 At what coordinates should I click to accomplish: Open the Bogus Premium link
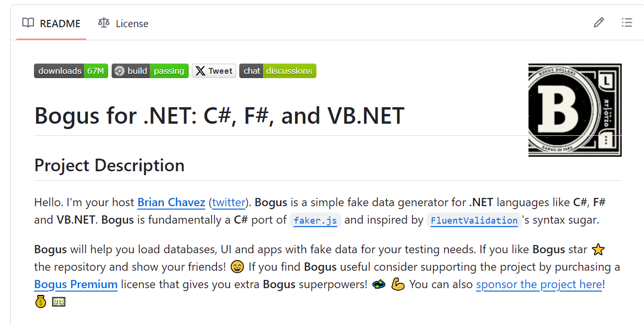coord(76,284)
